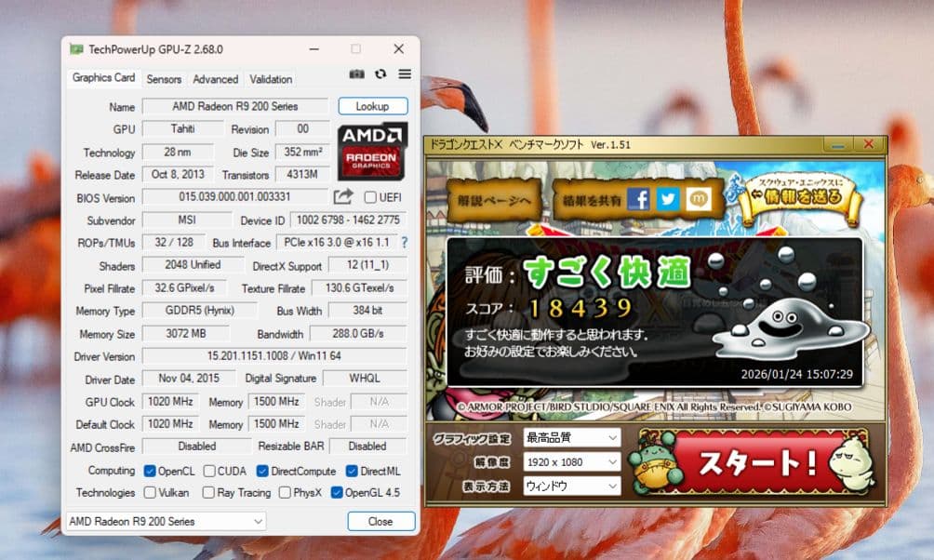This screenshot has height=560, width=934.
Task: Click the share icon next to BIOS Version
Action: pos(341,197)
